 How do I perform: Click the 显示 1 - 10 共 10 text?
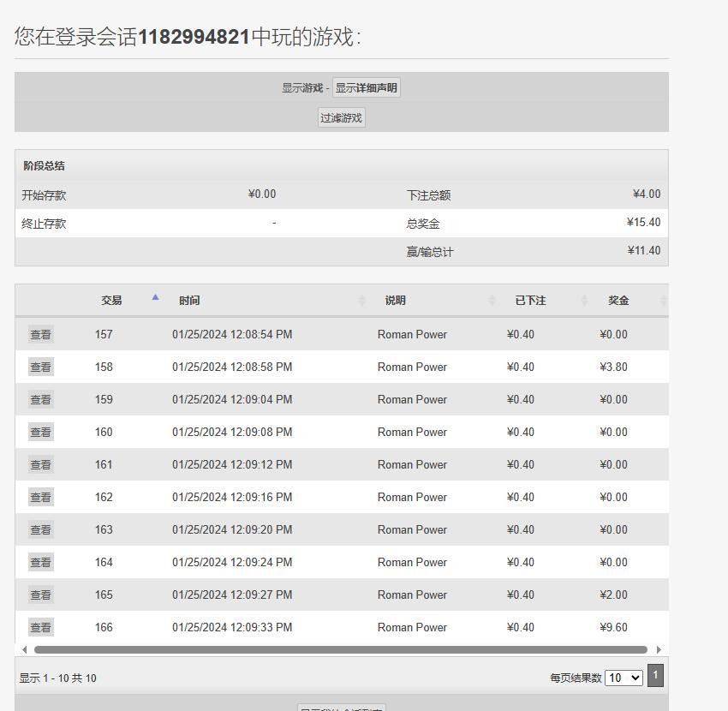[58, 678]
